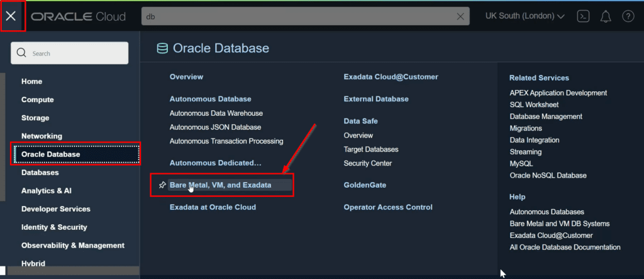Clear the search box text 'db'
This screenshot has width=644, height=279.
point(460,16)
